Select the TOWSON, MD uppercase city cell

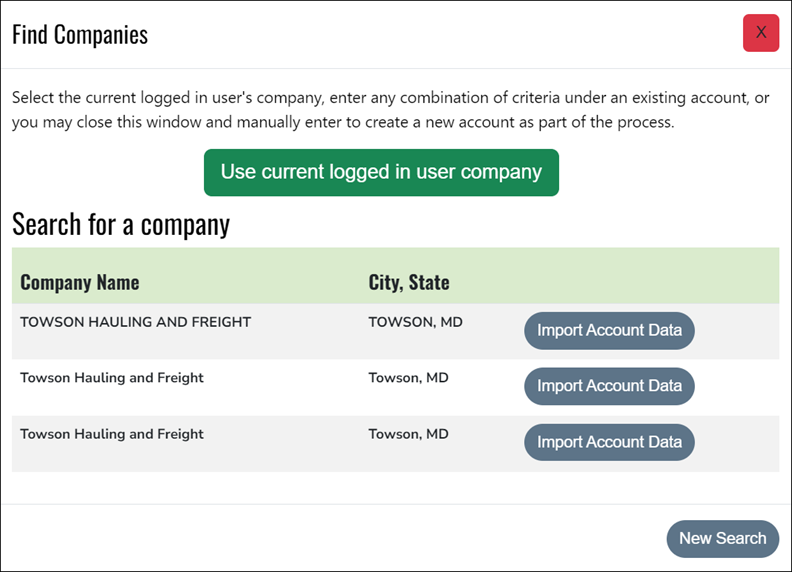[x=415, y=322]
